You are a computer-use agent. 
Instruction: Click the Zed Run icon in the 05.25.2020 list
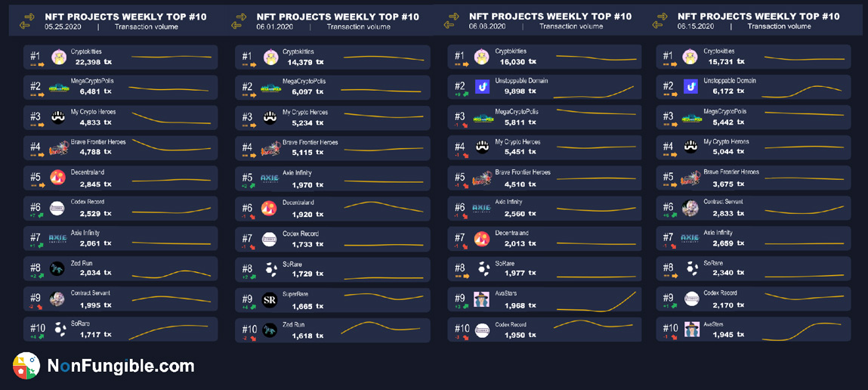pyautogui.click(x=57, y=268)
